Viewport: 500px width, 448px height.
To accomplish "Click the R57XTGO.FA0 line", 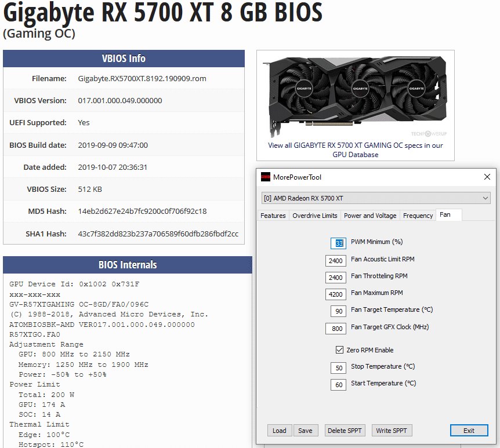I will point(34,334).
